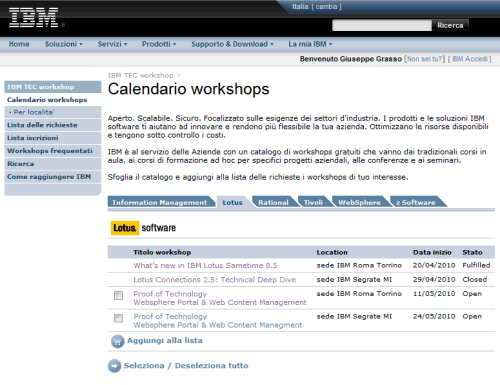Click the Ricerca search button
This screenshot has width=500, height=385.
coord(450,25)
